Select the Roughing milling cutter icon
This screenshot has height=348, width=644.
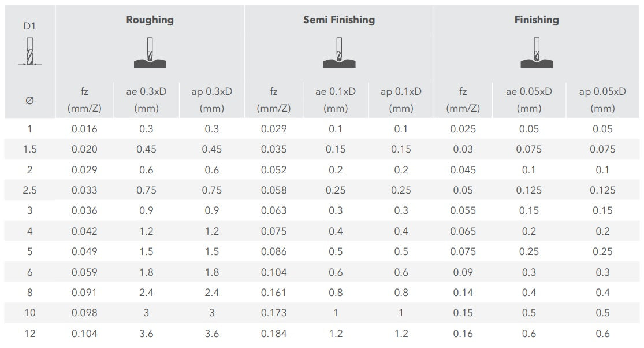coord(150,52)
